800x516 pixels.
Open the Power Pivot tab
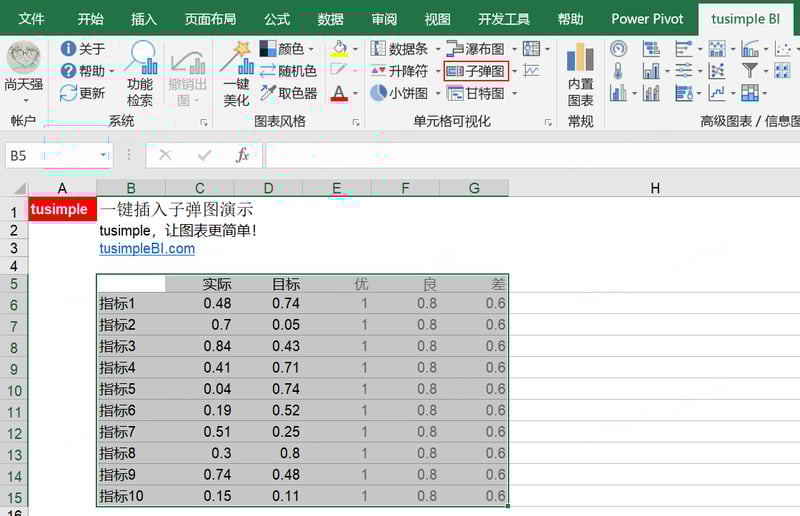coord(647,19)
